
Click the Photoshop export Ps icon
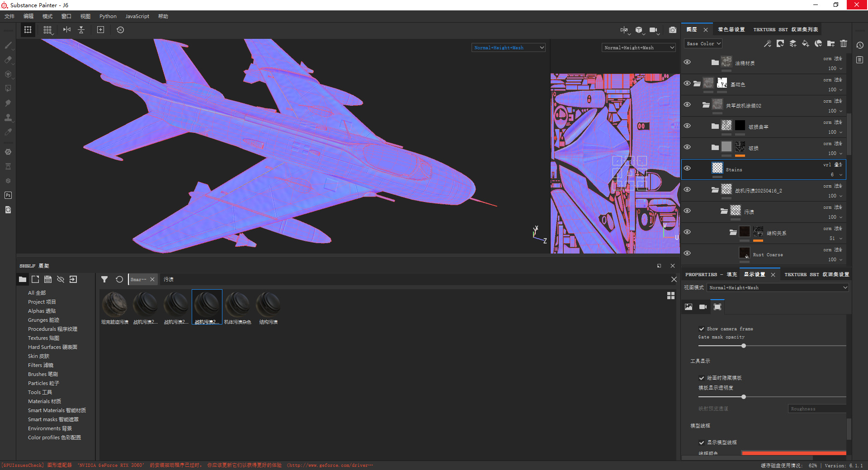click(8, 195)
